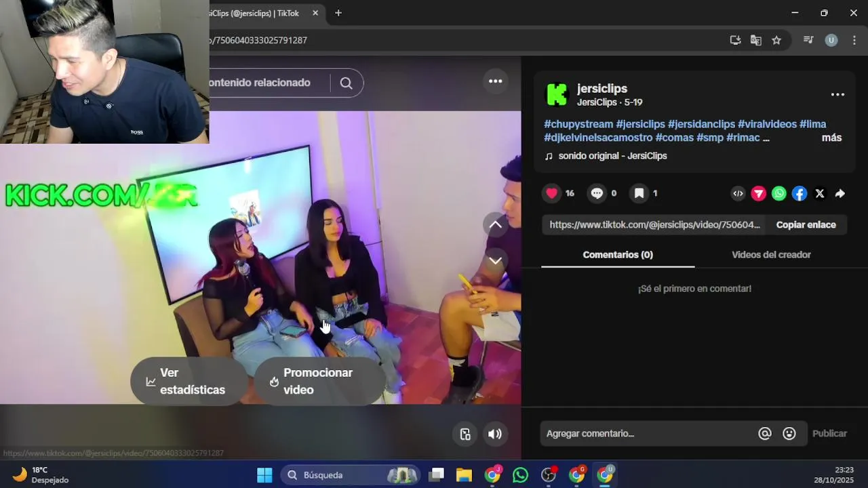This screenshot has width=868, height=488.
Task: Click the translate page icon in address bar
Action: pos(755,41)
